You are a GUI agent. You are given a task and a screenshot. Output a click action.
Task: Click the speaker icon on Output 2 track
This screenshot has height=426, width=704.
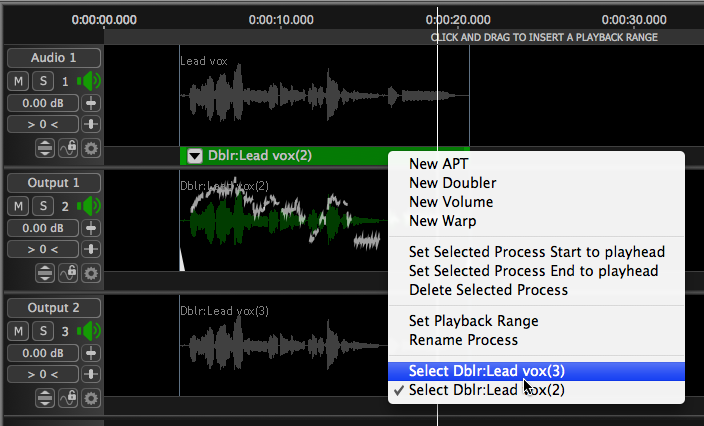coord(89,331)
